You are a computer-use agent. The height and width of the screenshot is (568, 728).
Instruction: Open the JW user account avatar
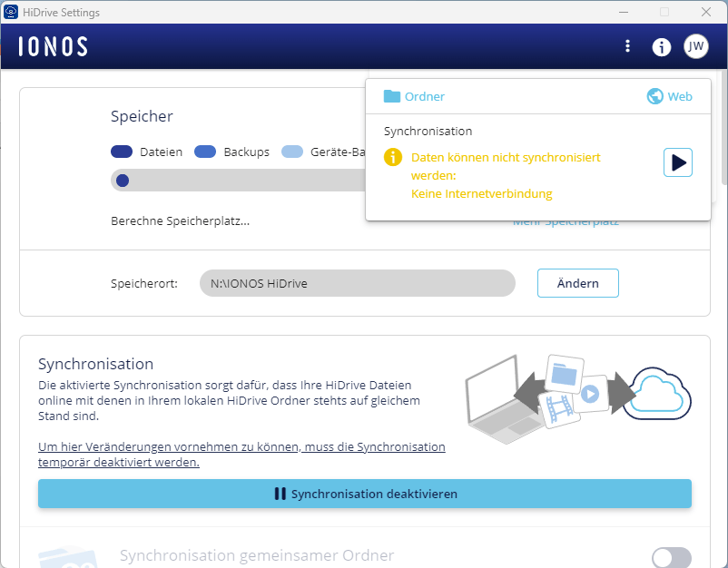click(x=696, y=46)
